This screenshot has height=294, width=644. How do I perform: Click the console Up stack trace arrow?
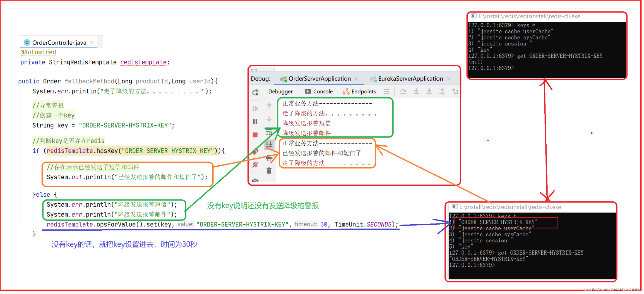[269, 106]
